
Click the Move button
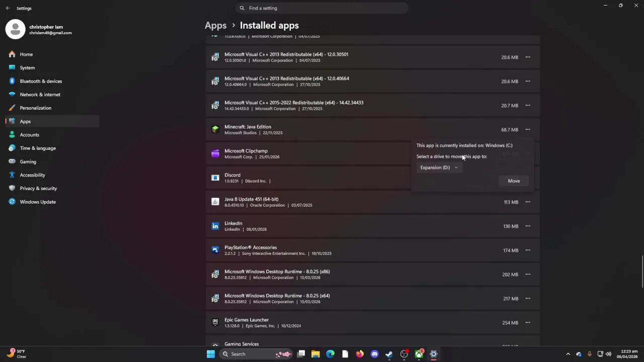(x=514, y=181)
